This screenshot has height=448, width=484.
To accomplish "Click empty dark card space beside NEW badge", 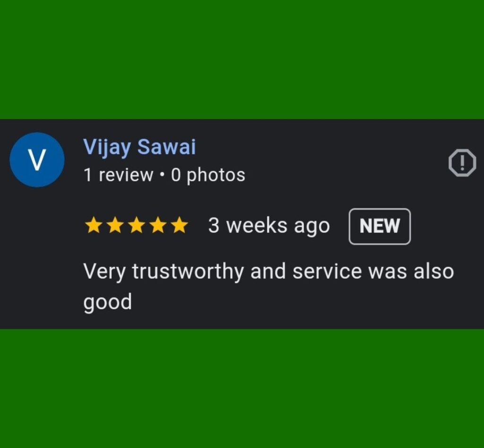I will [x=446, y=226].
